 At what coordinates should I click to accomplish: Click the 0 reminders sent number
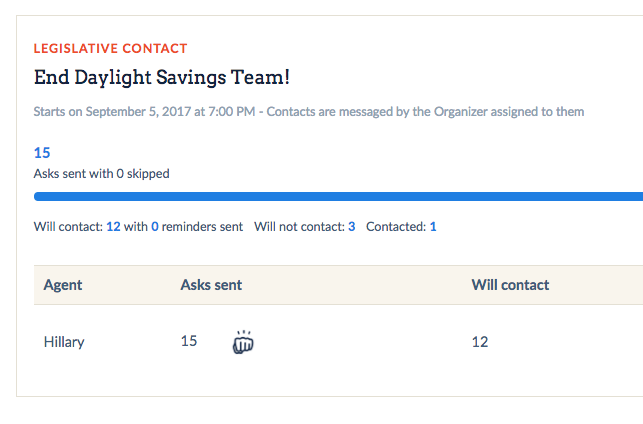click(x=155, y=227)
